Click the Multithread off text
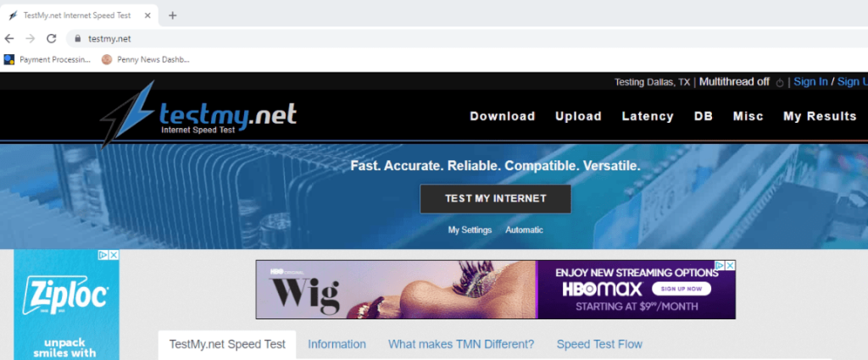Image resolution: width=868 pixels, height=360 pixels. [734, 82]
